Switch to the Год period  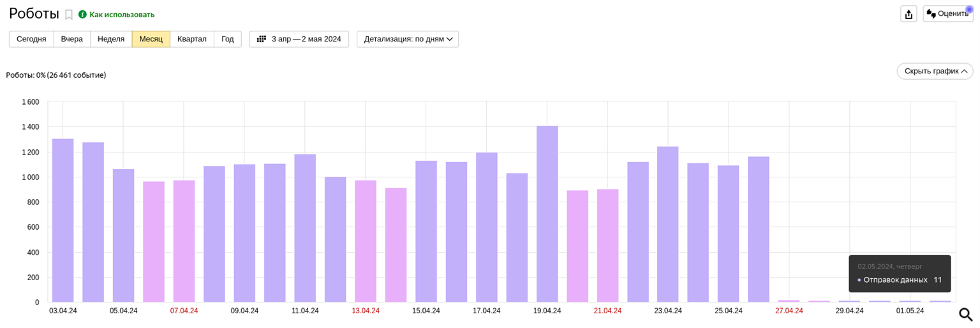click(x=228, y=39)
